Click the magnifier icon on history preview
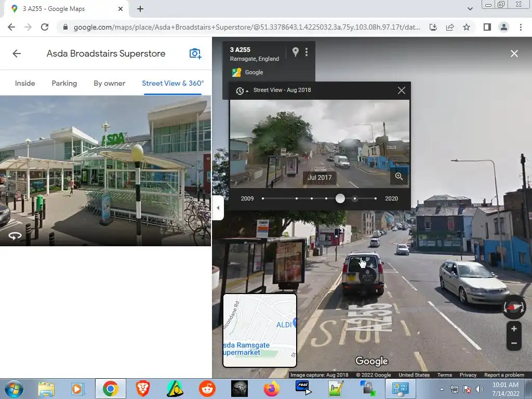 coord(398,176)
